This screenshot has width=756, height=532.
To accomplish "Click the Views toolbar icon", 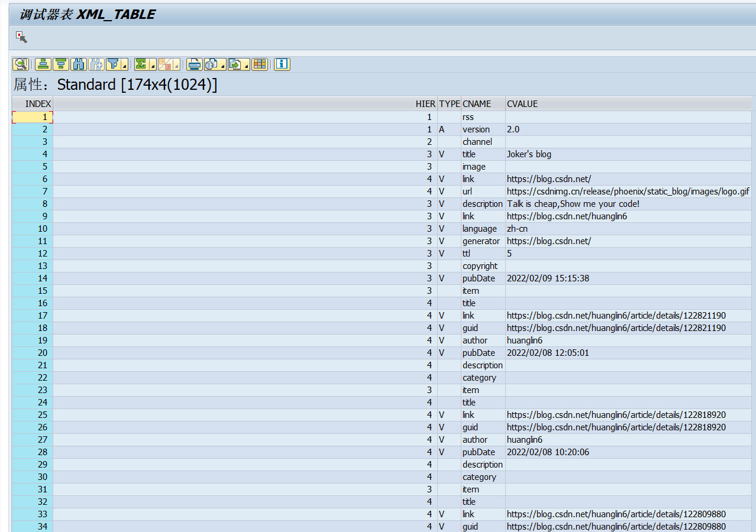I will pos(212,64).
